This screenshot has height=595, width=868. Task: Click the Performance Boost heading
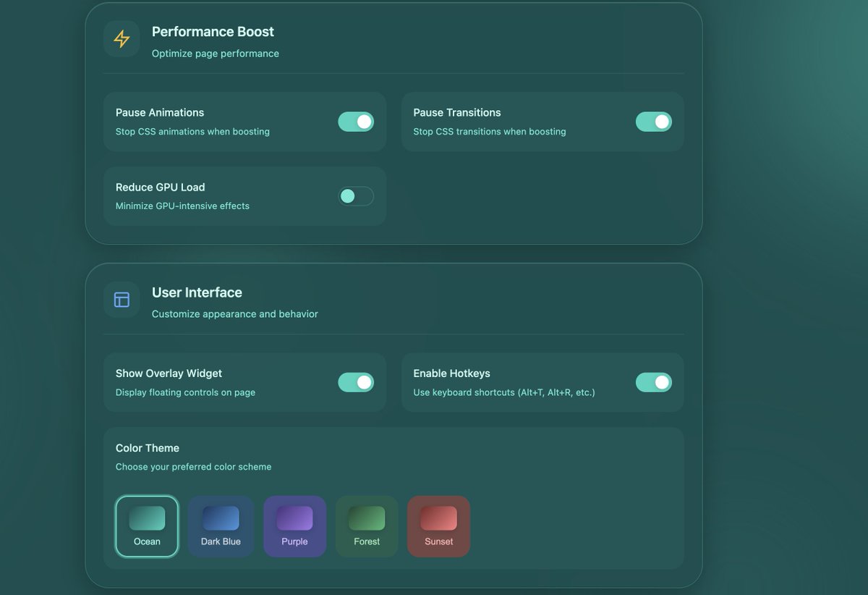(213, 32)
